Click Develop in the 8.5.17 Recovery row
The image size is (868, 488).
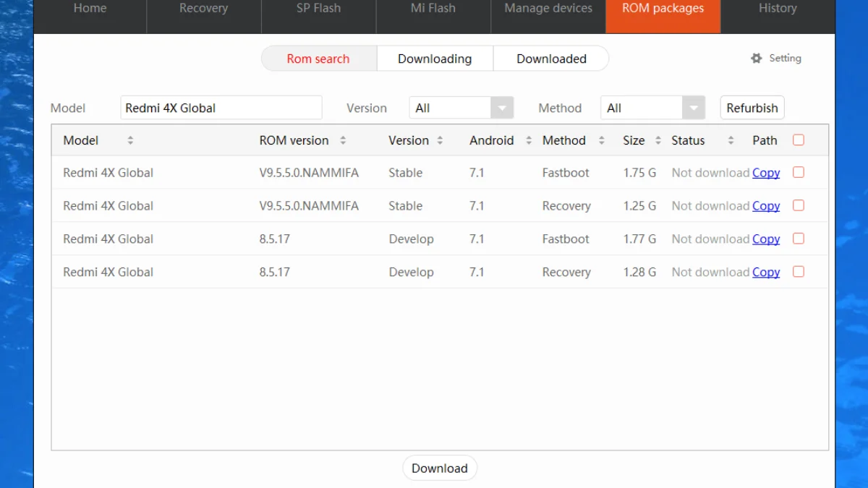pyautogui.click(x=411, y=273)
